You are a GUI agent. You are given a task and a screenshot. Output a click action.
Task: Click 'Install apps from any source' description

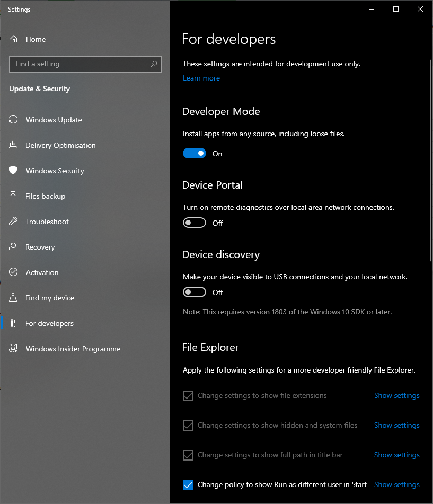[x=263, y=134]
